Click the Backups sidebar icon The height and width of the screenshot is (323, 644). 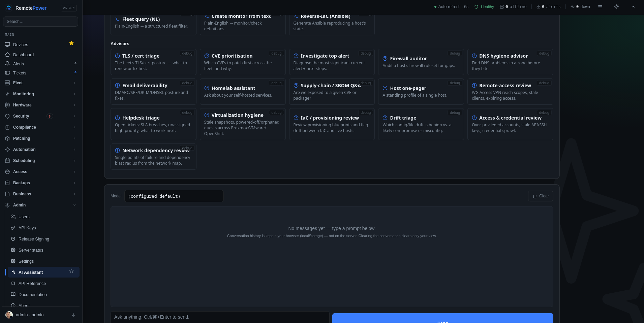click(7, 183)
